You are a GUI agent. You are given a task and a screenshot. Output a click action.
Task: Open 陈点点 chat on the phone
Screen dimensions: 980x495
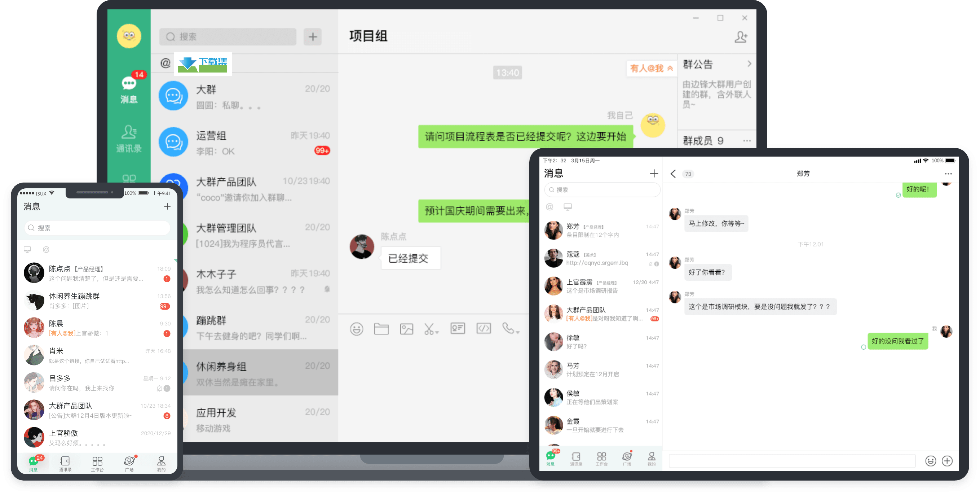point(97,273)
